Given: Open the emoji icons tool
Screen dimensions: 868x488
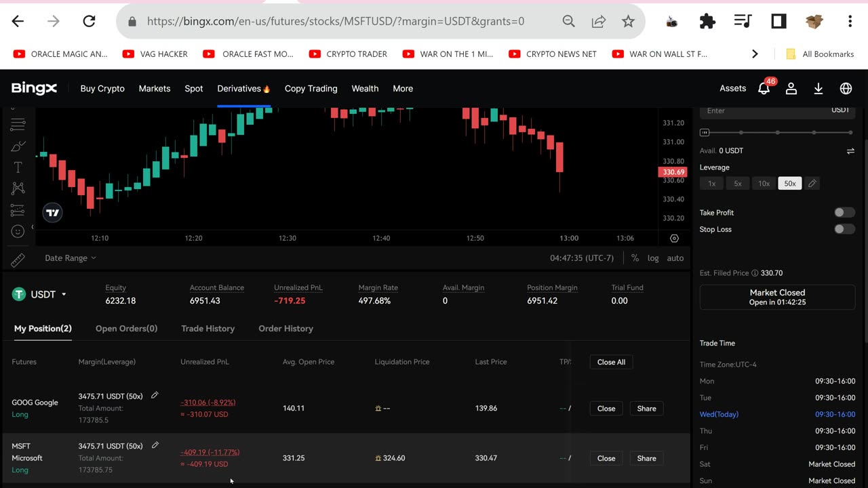Looking at the screenshot, I should coord(18,231).
